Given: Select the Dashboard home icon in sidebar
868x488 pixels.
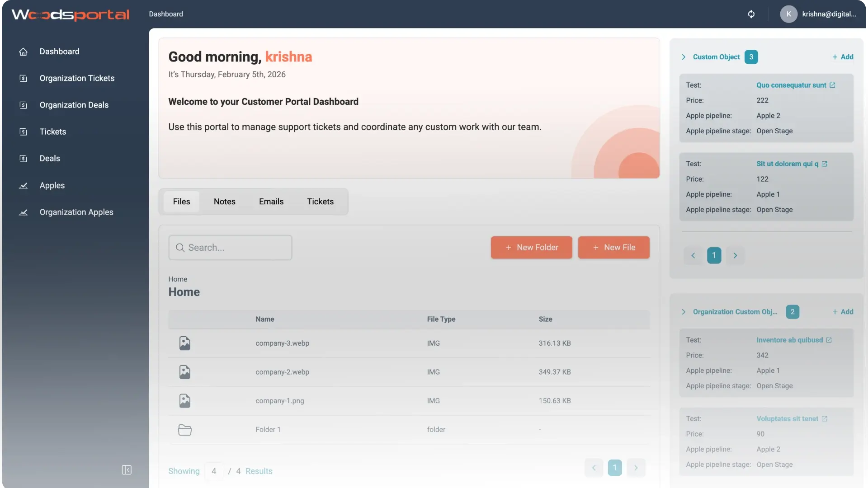Looking at the screenshot, I should point(24,52).
